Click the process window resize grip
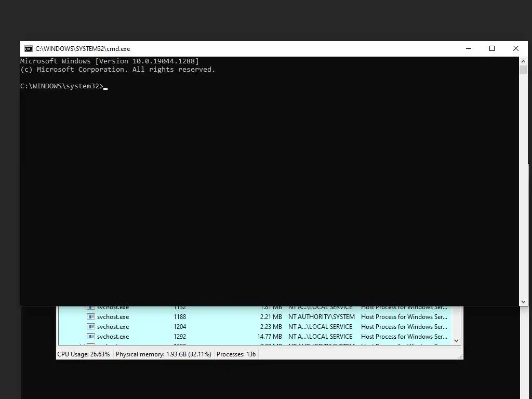 (x=460, y=356)
